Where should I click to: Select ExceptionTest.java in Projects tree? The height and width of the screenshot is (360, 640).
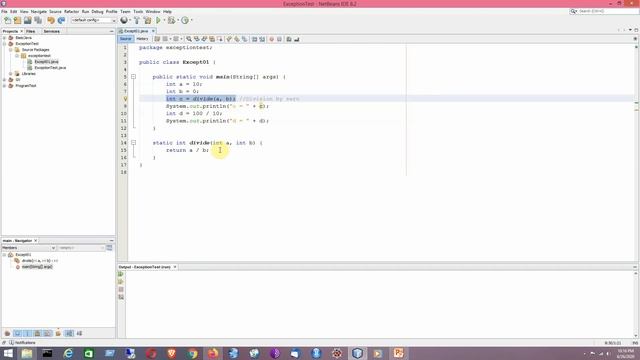click(50, 68)
